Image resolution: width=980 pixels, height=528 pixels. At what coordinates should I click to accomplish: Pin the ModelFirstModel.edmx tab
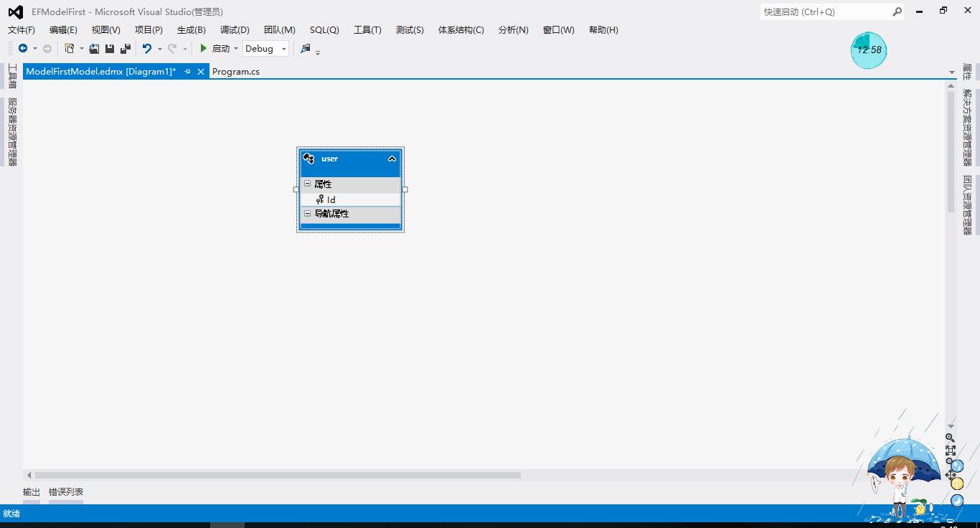coord(188,72)
